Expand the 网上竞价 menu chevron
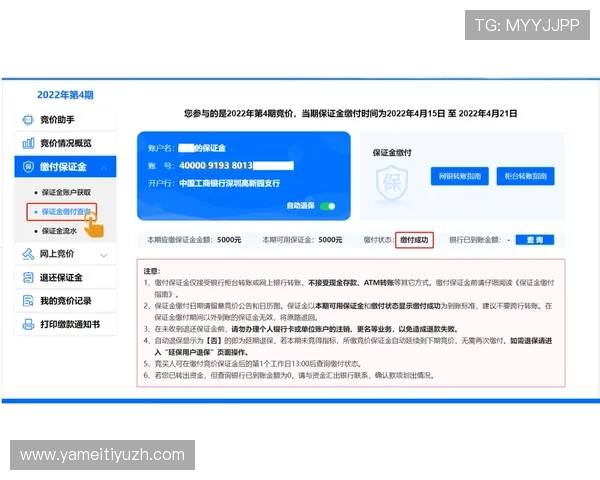Image resolution: width=600 pixels, height=480 pixels. 104,255
